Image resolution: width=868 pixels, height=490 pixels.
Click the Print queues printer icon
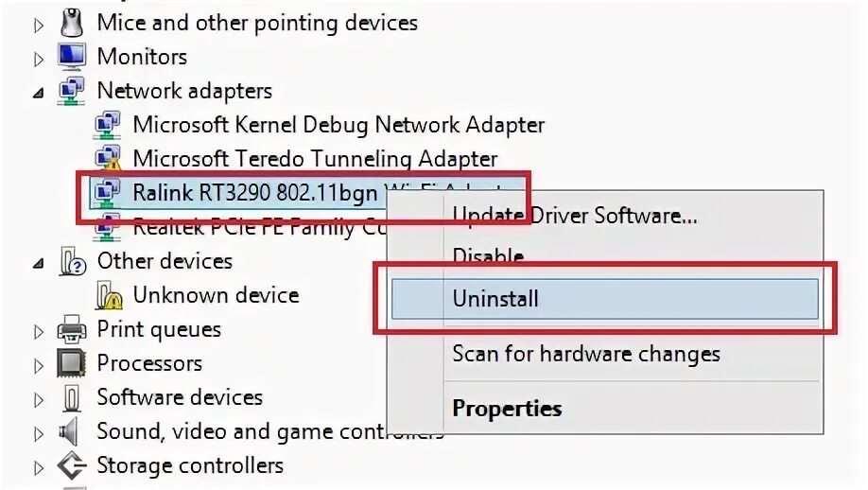coord(72,329)
